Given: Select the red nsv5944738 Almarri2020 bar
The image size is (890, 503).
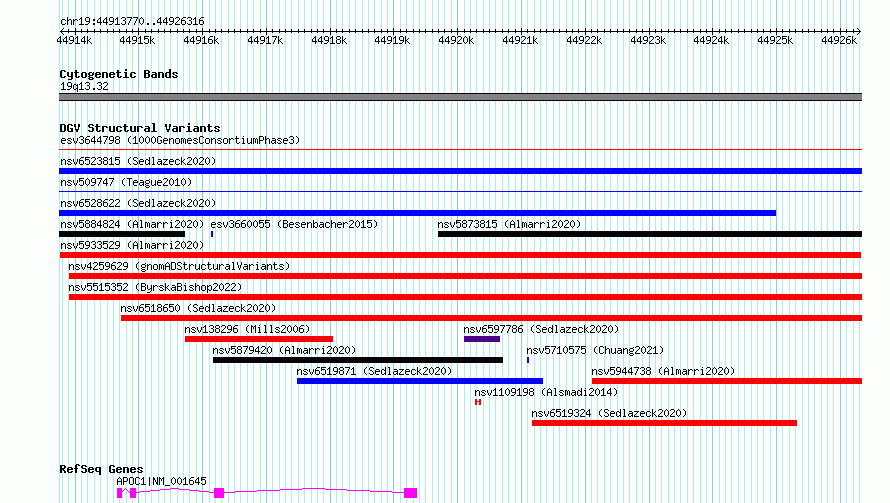Looking at the screenshot, I should point(727,381).
